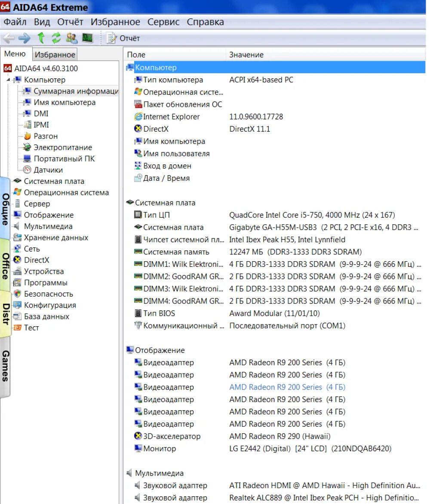Click the Датчики gauge icon
The width and height of the screenshot is (430, 504).
tap(28, 170)
